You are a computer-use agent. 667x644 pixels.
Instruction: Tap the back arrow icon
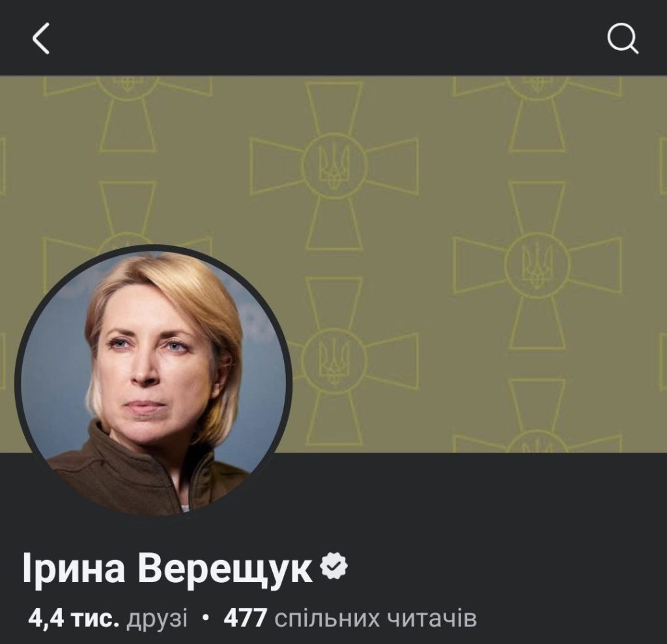(41, 38)
